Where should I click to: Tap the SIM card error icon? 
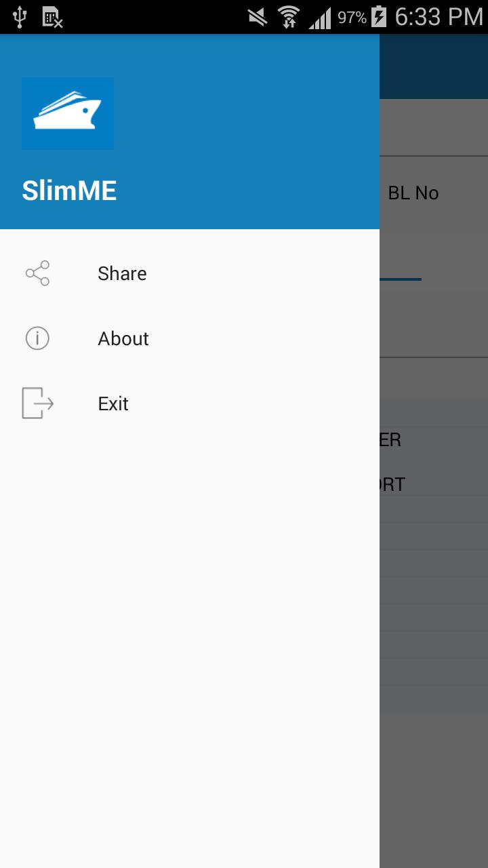click(52, 17)
